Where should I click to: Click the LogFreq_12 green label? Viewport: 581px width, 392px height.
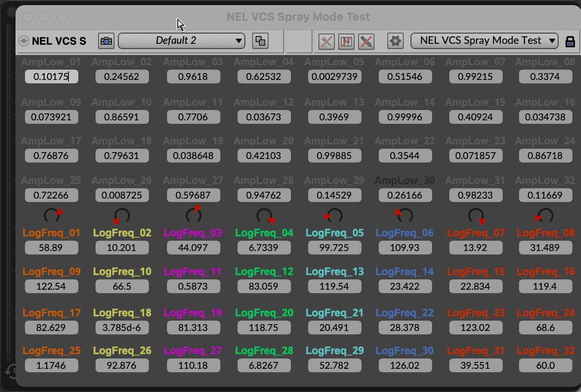(x=264, y=272)
